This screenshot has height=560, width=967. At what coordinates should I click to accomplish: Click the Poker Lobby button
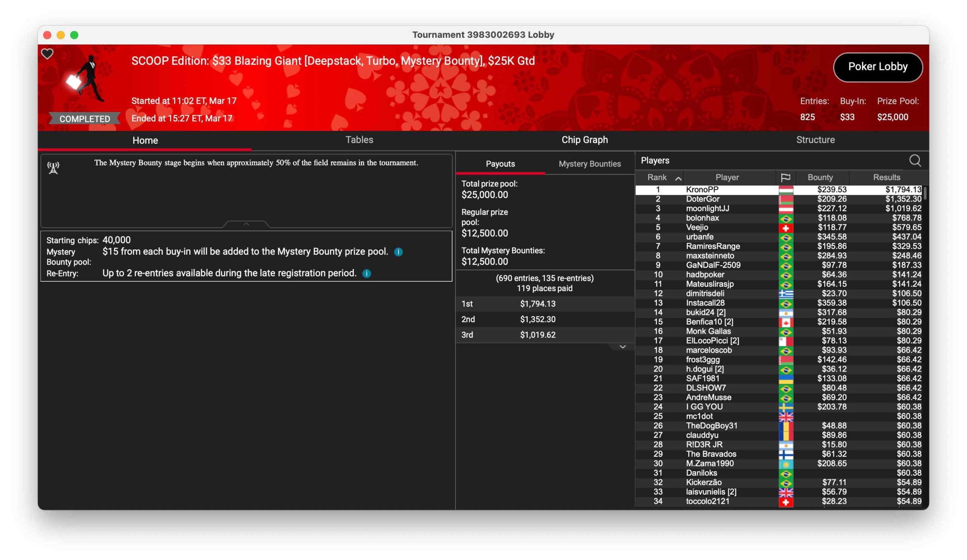point(877,67)
